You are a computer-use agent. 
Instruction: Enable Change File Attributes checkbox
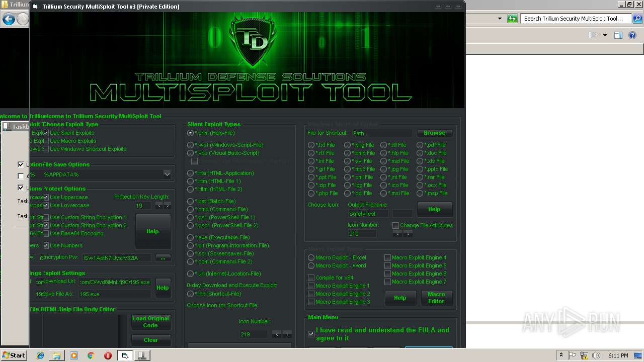pos(395,226)
